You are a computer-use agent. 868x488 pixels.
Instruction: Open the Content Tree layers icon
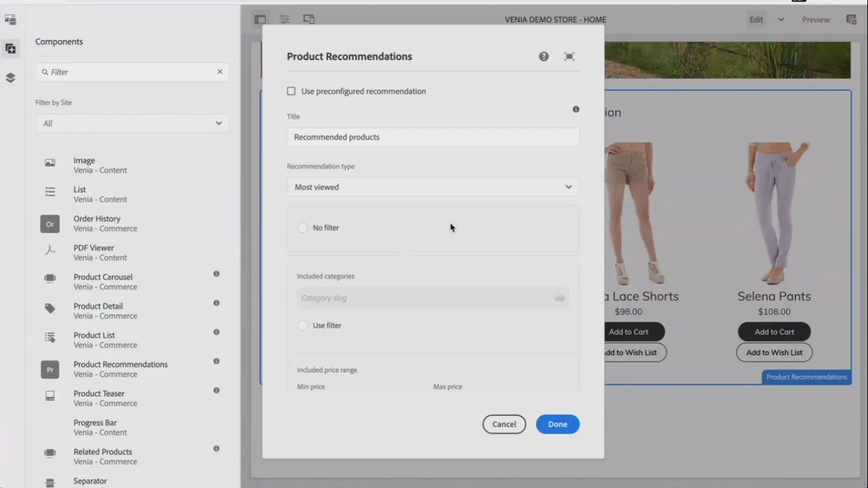(10, 78)
